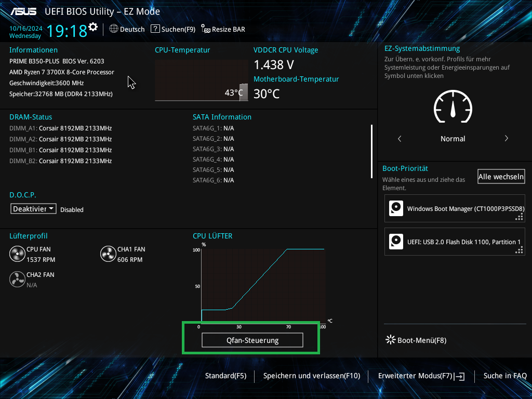
Task: Open Suche in FAQ
Action: coord(505,376)
